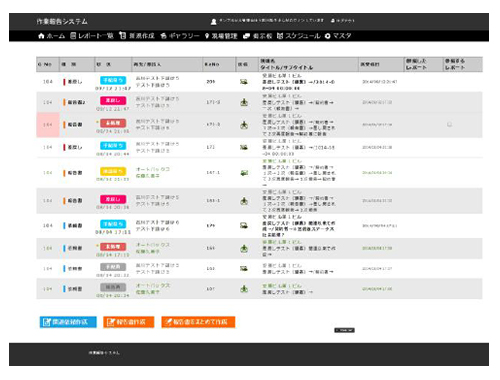Click the blue create button at bottom left
The image size is (500, 380).
(68, 322)
